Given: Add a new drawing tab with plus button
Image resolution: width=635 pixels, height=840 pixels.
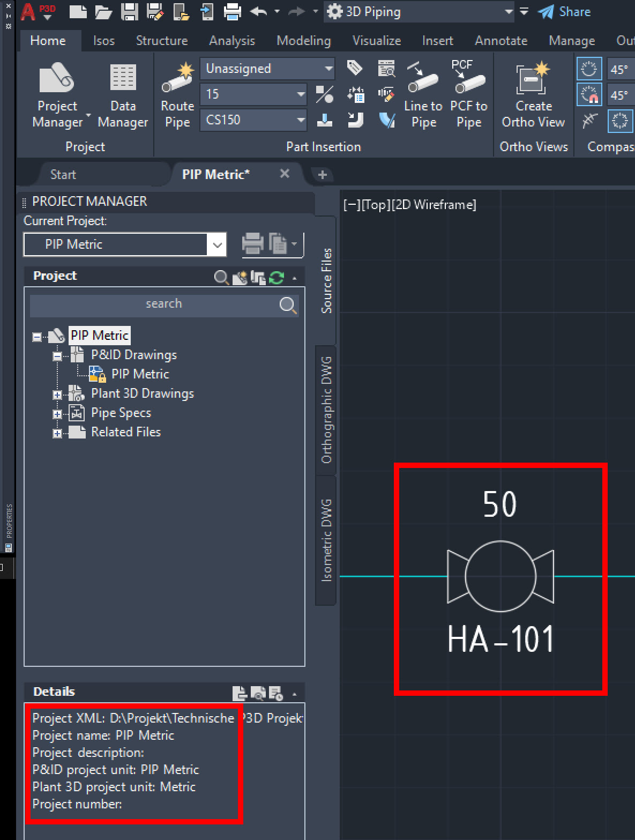Looking at the screenshot, I should coord(322,175).
